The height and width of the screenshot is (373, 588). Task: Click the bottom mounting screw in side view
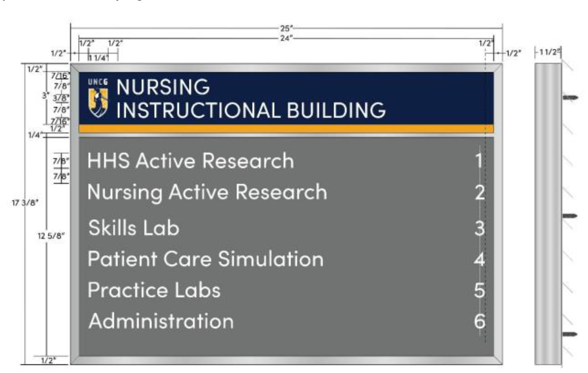point(570,335)
